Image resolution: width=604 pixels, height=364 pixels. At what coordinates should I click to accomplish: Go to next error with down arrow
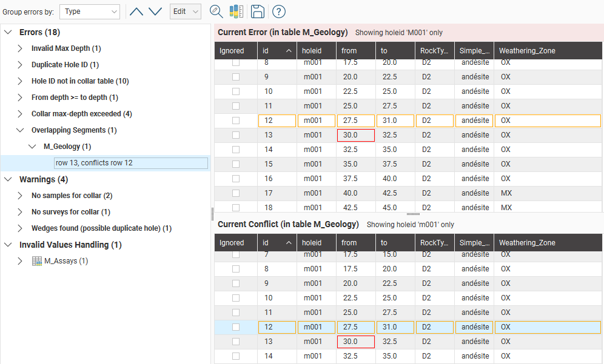tap(155, 12)
